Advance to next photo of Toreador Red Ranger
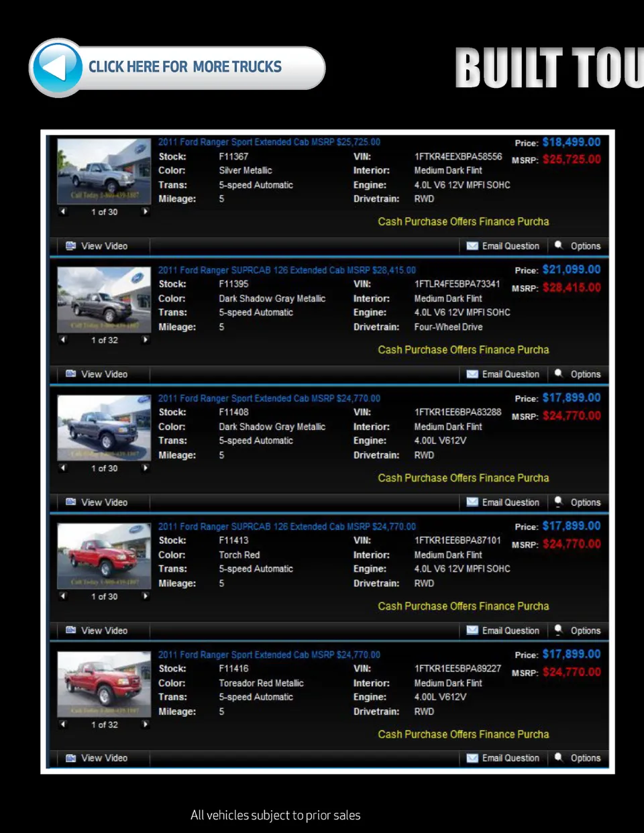 click(145, 724)
